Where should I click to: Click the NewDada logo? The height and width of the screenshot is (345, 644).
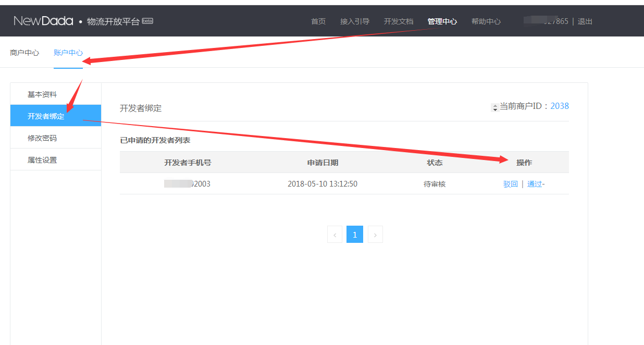pos(43,21)
